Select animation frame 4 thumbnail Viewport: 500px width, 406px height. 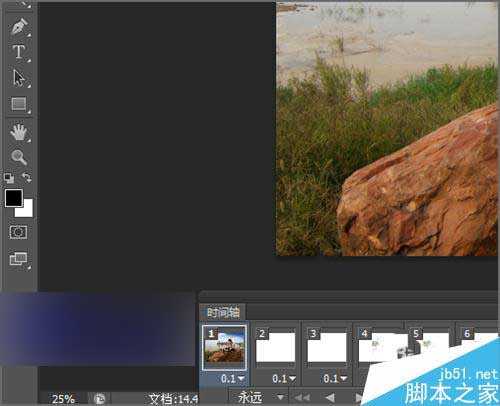pyautogui.click(x=379, y=347)
